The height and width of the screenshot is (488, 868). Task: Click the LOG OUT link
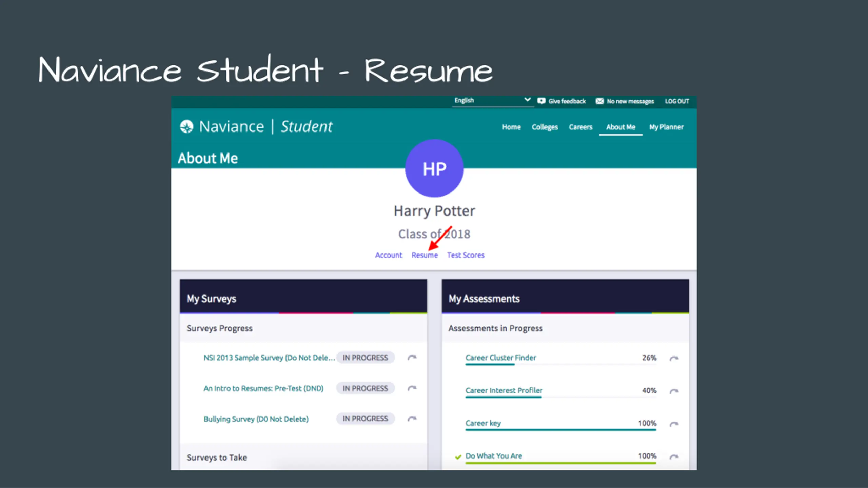click(x=677, y=101)
